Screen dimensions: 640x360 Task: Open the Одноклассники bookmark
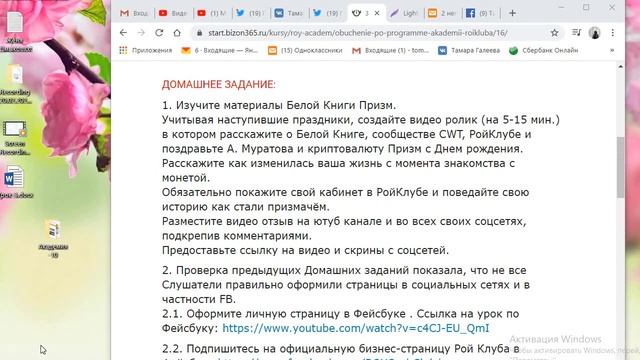(x=305, y=50)
